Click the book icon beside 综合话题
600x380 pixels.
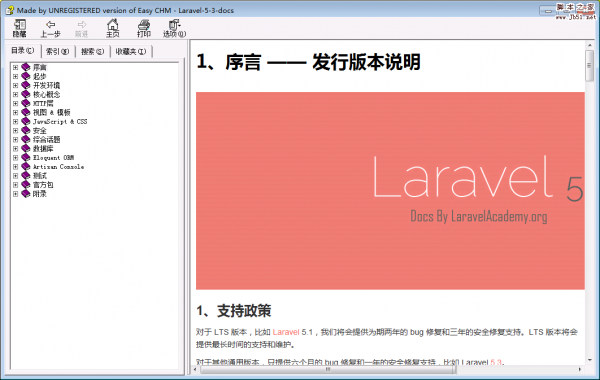tap(26, 140)
